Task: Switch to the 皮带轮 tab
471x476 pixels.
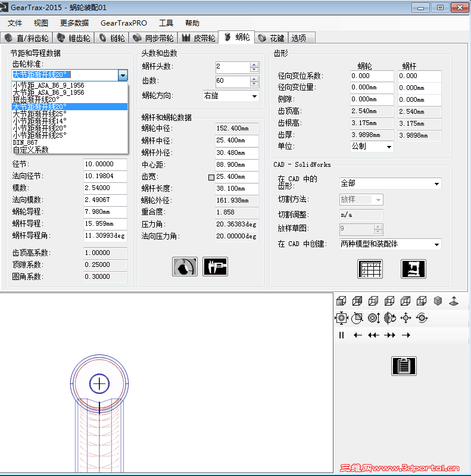Action: coord(198,38)
